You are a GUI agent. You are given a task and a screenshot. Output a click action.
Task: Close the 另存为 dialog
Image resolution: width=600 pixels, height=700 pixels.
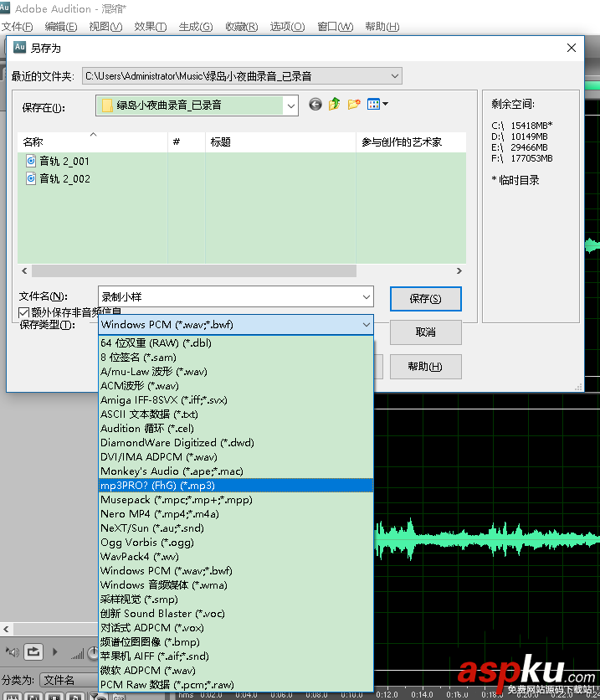tap(572, 48)
